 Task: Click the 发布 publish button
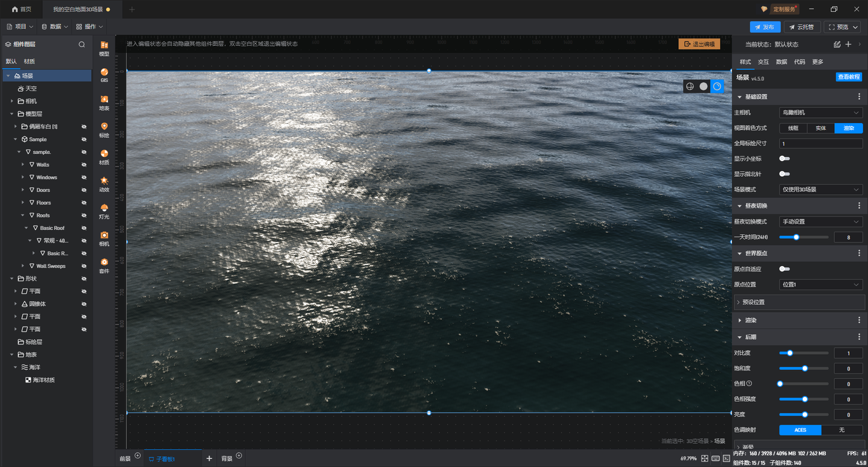(765, 27)
